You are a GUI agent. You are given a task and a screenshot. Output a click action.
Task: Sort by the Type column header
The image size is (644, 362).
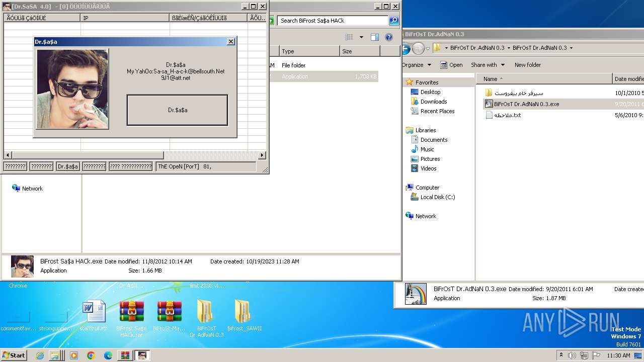(309, 51)
